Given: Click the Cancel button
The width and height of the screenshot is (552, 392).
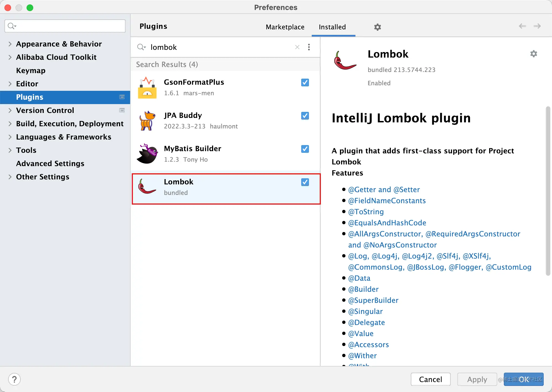Looking at the screenshot, I should [x=430, y=379].
